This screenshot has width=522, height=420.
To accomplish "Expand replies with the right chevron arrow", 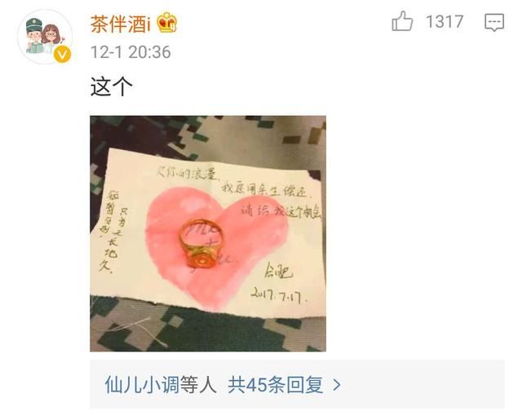I will click(x=337, y=385).
